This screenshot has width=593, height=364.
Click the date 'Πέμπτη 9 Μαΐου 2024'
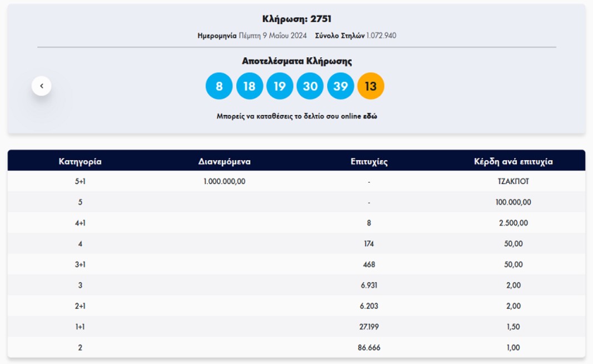(273, 36)
